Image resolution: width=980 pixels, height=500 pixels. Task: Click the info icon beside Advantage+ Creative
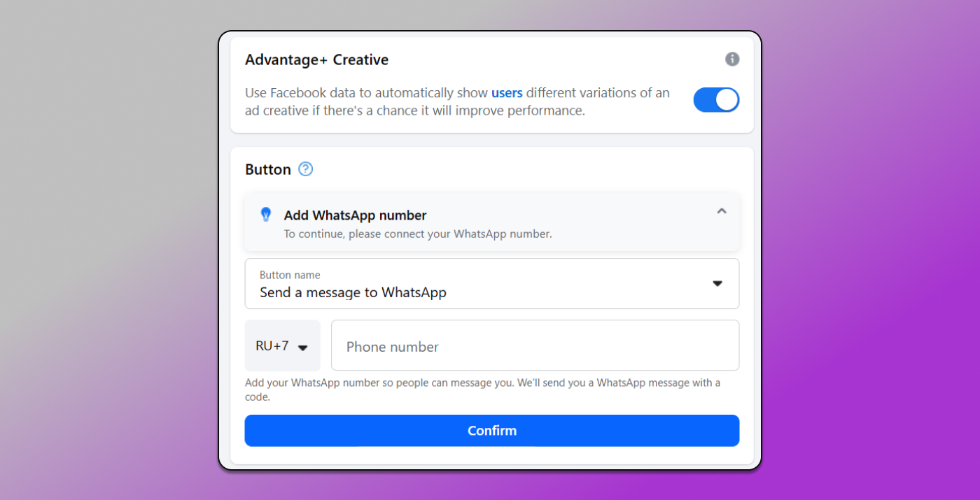[x=732, y=59]
